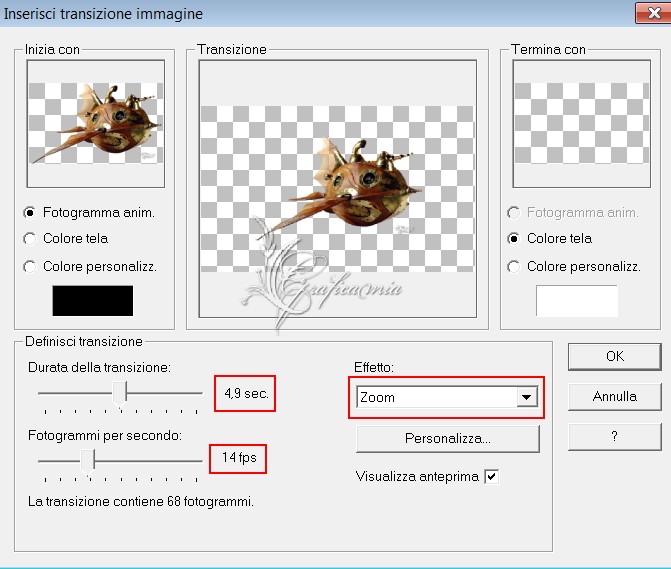Click the Durata della transizione slider handle
This screenshot has height=569, width=671.
tap(119, 394)
